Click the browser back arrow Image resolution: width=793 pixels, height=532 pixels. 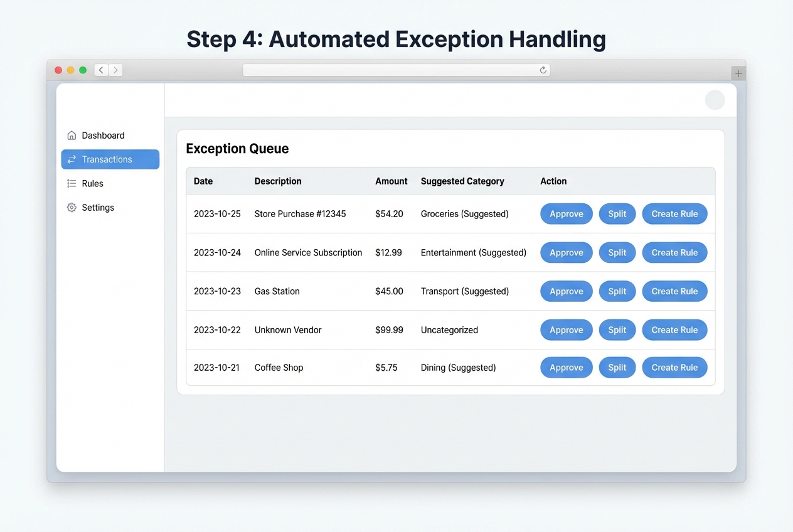coord(100,70)
